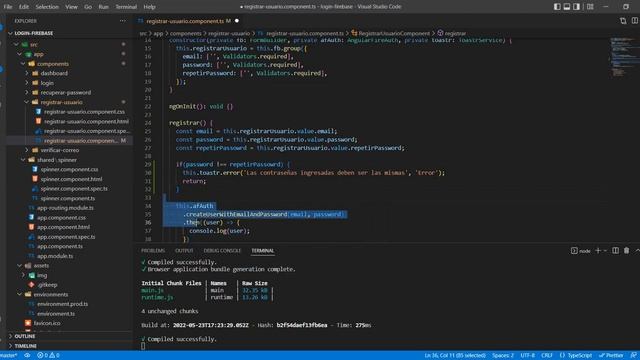Screen dimensions: 640x360
Task: Open the Run menu
Action: (x=103, y=7)
